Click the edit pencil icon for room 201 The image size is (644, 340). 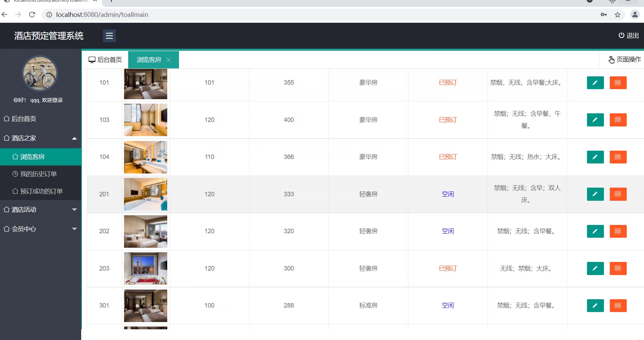point(595,194)
